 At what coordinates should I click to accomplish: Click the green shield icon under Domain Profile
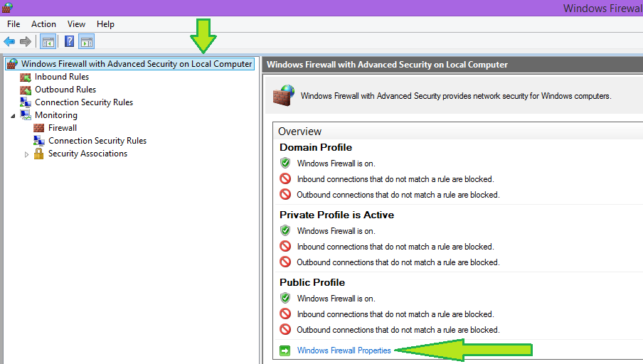click(285, 163)
